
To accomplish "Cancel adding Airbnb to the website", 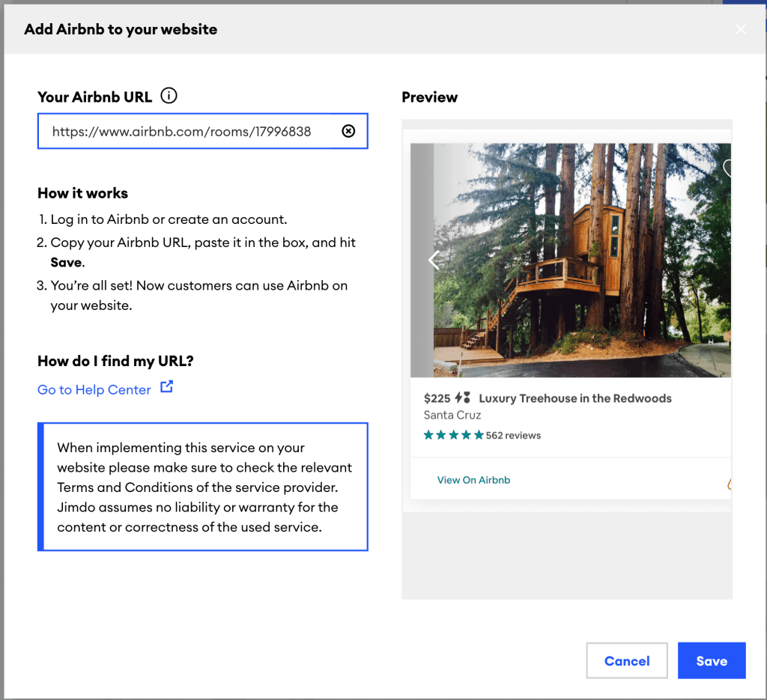I will point(627,660).
